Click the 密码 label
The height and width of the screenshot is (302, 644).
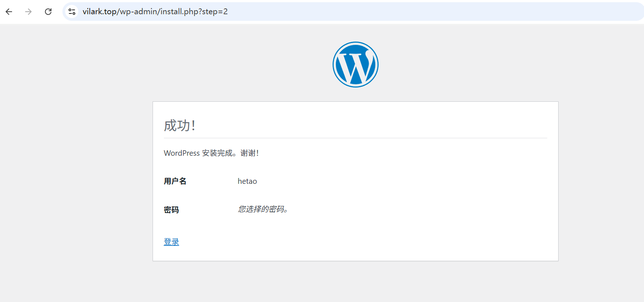click(171, 210)
